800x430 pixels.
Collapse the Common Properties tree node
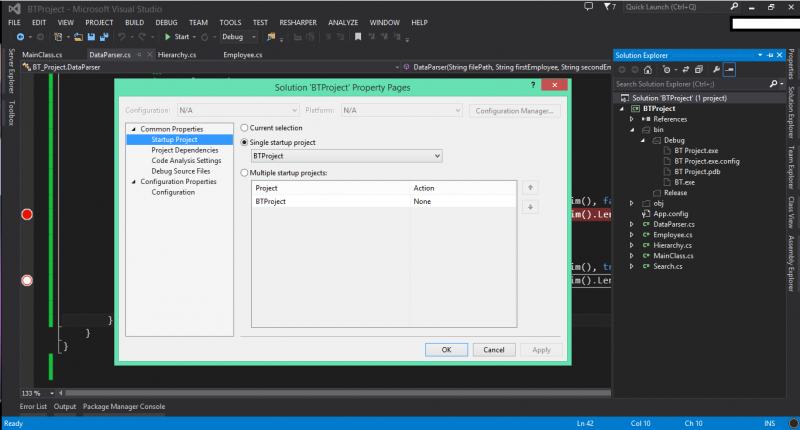(134, 129)
